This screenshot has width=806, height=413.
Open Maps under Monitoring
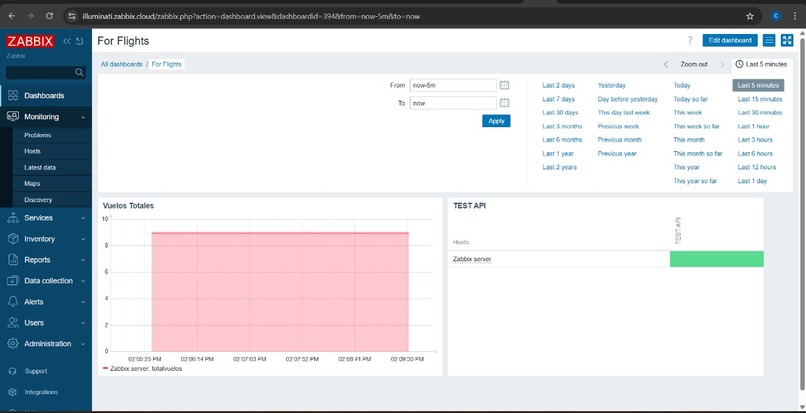point(32,184)
